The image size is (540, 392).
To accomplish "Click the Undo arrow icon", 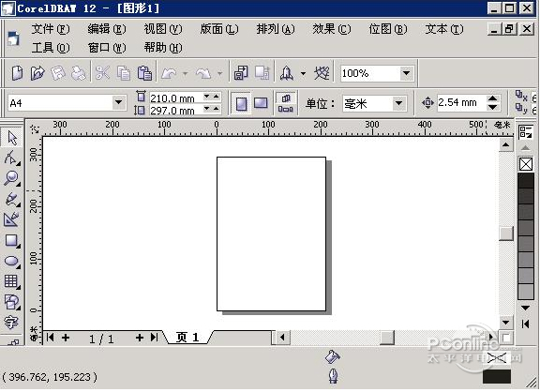I will 169,73.
